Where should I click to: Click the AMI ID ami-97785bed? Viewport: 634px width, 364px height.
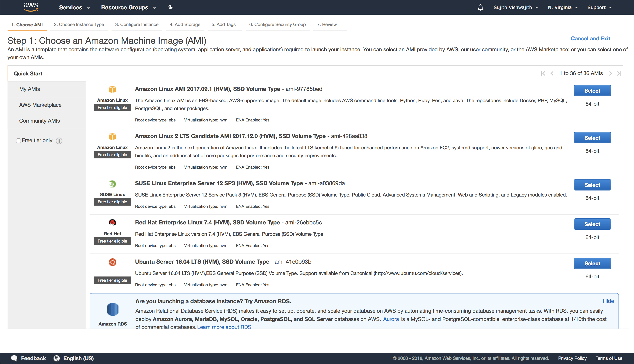[304, 89]
